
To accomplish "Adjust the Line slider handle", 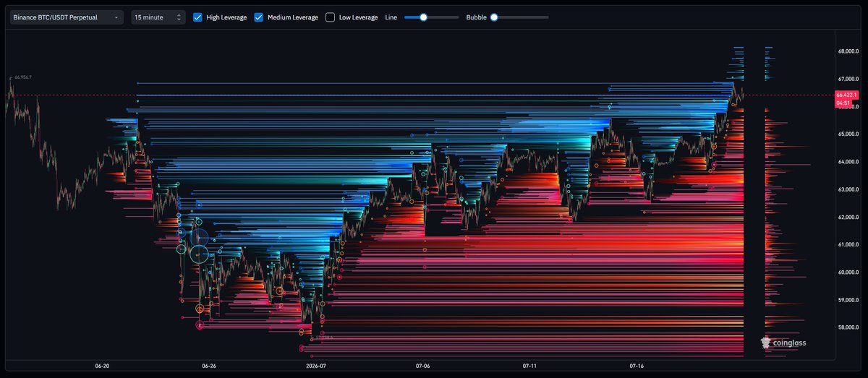I will click(424, 17).
